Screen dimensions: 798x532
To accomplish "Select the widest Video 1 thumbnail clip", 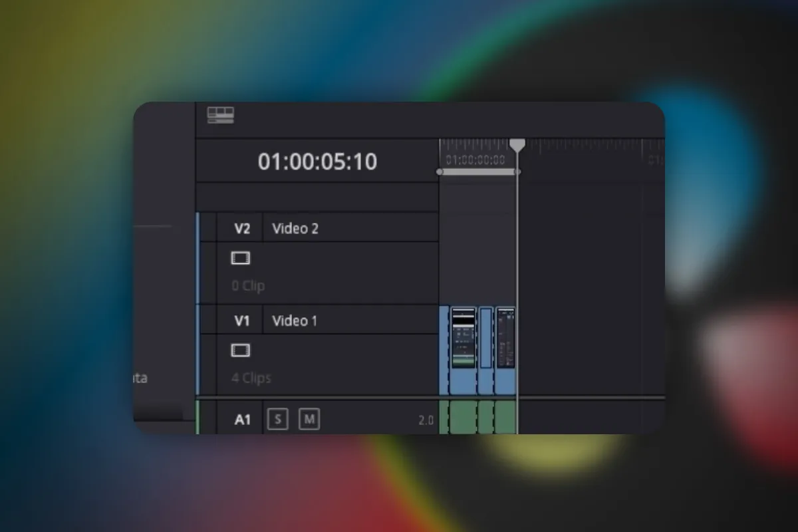I will pyautogui.click(x=464, y=350).
